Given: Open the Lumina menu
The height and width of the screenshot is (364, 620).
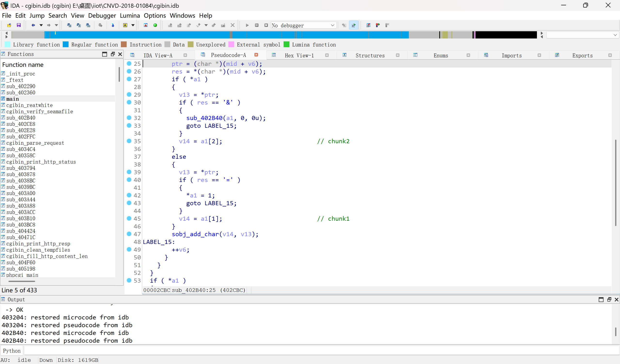Looking at the screenshot, I should pyautogui.click(x=130, y=15).
